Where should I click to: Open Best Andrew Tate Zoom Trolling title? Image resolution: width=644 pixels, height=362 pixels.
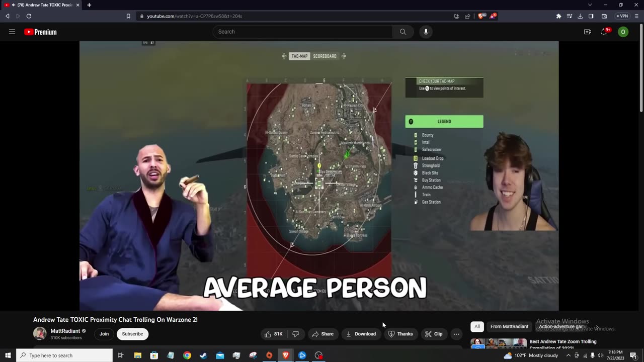tap(562, 344)
